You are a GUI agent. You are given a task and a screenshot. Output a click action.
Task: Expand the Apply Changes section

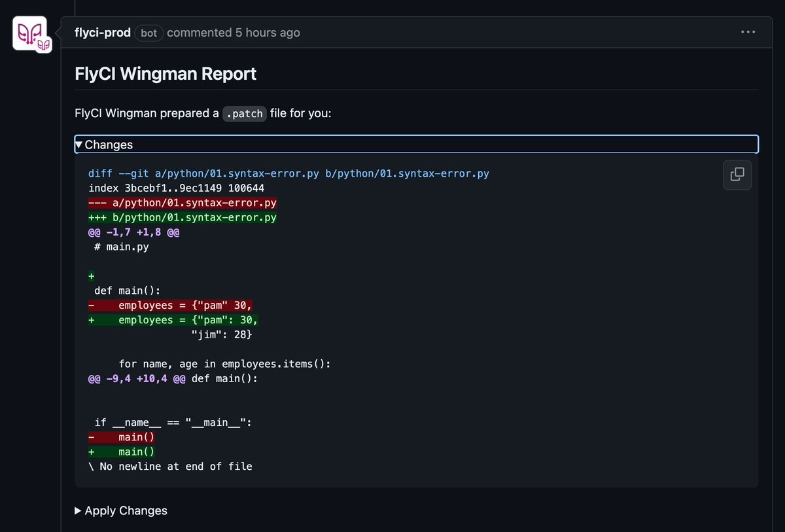tap(121, 510)
